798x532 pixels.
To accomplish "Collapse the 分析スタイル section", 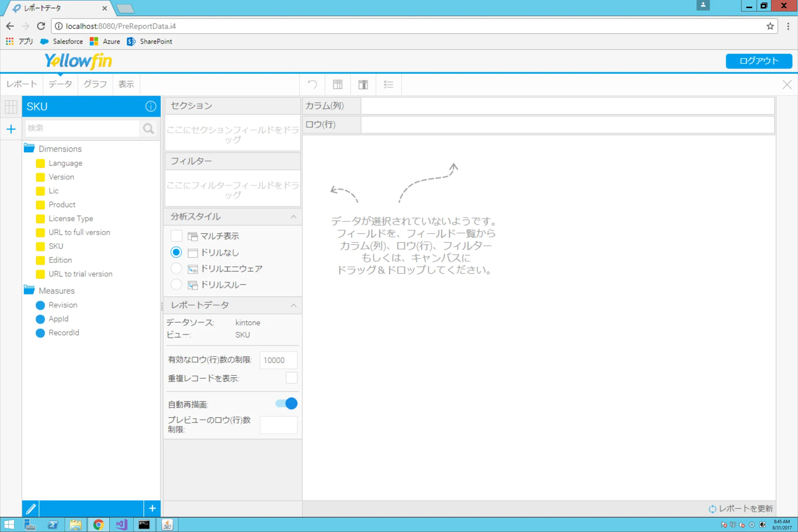I will click(x=294, y=217).
